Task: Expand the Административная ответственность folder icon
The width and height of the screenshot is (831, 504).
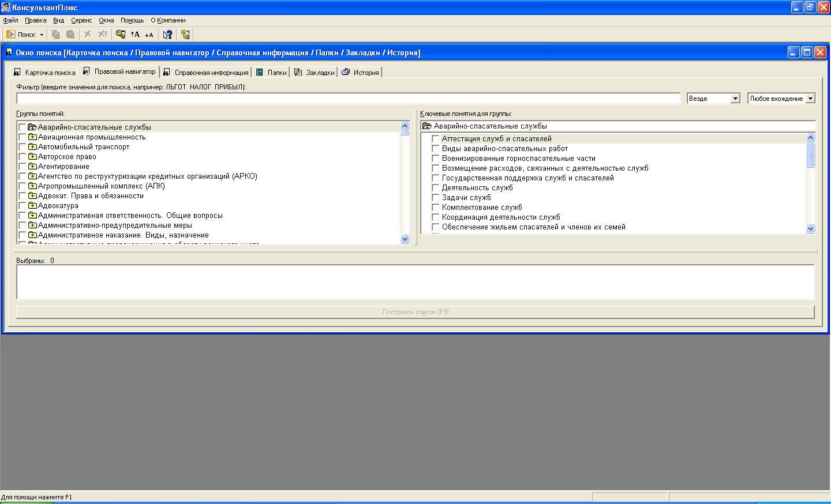Action: coord(33,216)
